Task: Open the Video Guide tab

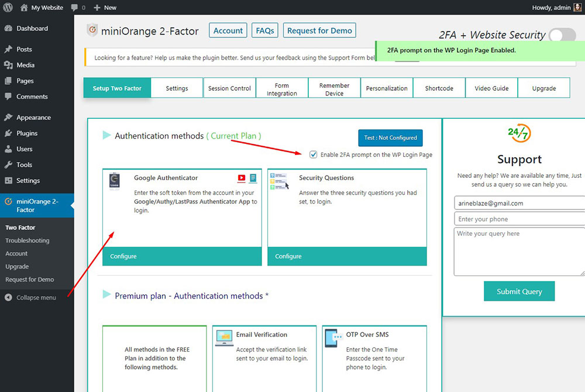Action: coord(492,88)
